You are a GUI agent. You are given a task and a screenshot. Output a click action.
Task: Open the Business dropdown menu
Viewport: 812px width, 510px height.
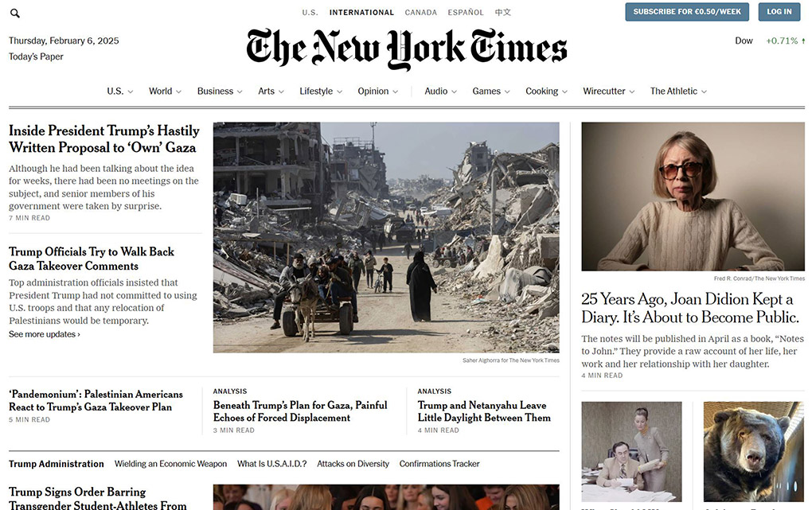[220, 91]
